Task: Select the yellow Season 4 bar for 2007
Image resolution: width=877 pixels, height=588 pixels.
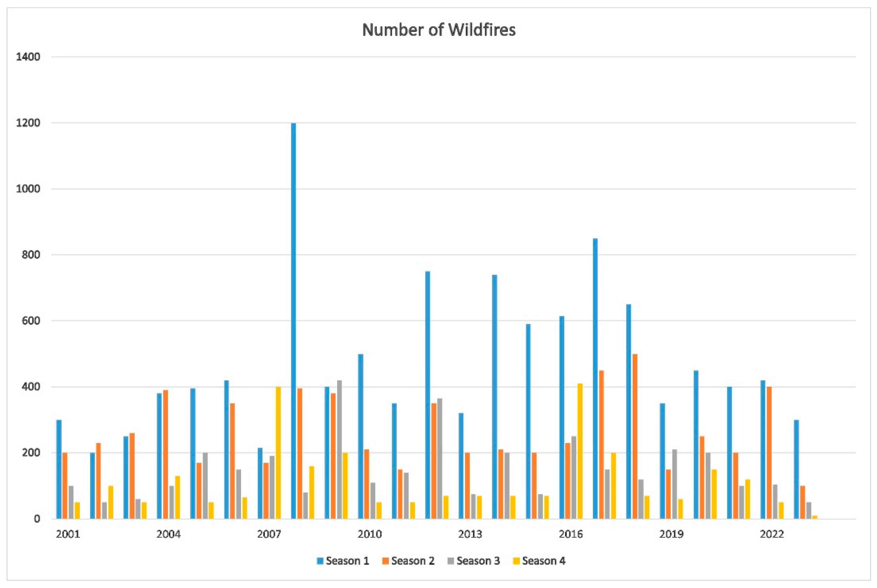Action: click(278, 453)
